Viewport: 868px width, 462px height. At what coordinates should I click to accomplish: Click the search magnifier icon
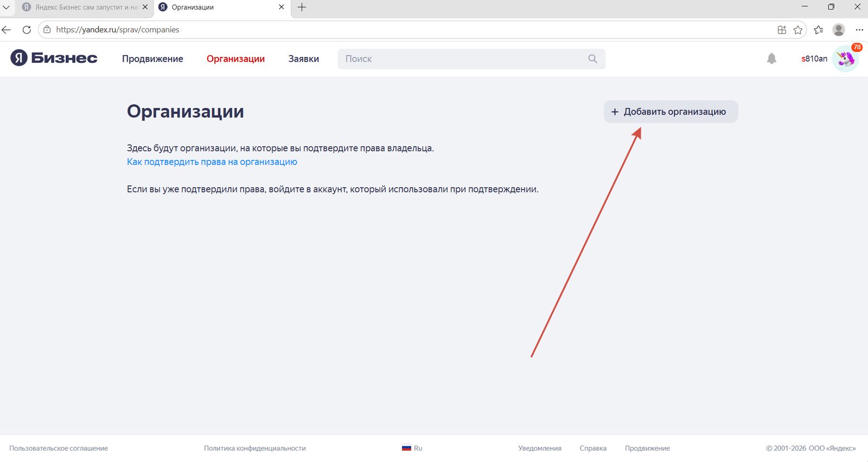coord(592,59)
